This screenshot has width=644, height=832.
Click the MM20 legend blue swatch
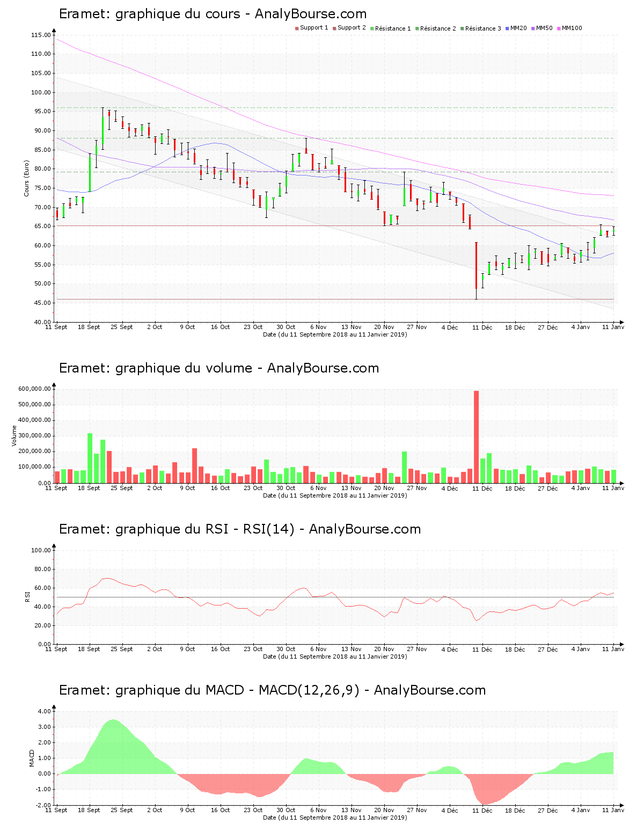pyautogui.click(x=507, y=28)
